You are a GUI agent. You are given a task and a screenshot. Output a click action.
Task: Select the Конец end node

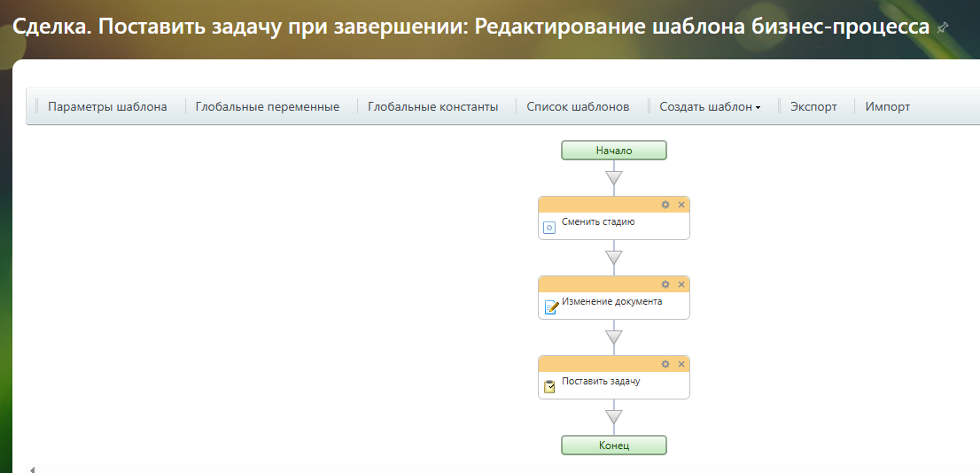(614, 445)
